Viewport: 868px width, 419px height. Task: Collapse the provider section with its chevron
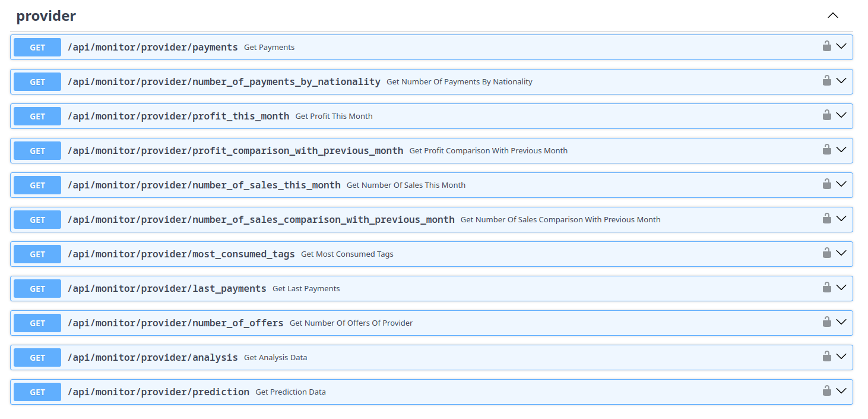coord(832,15)
